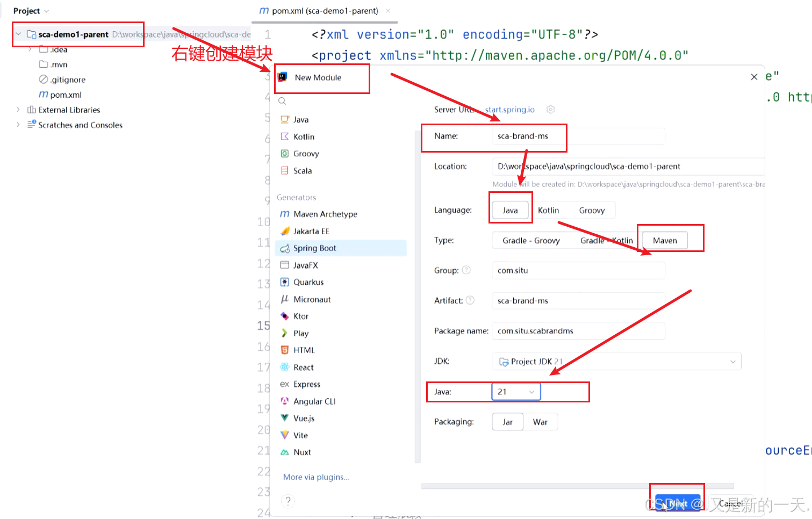812x519 pixels.
Task: Edit the Group field com.situ
Action: coord(578,270)
